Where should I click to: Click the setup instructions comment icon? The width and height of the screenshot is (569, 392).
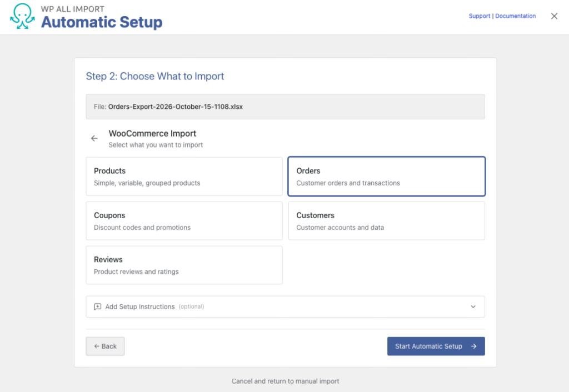[98, 307]
